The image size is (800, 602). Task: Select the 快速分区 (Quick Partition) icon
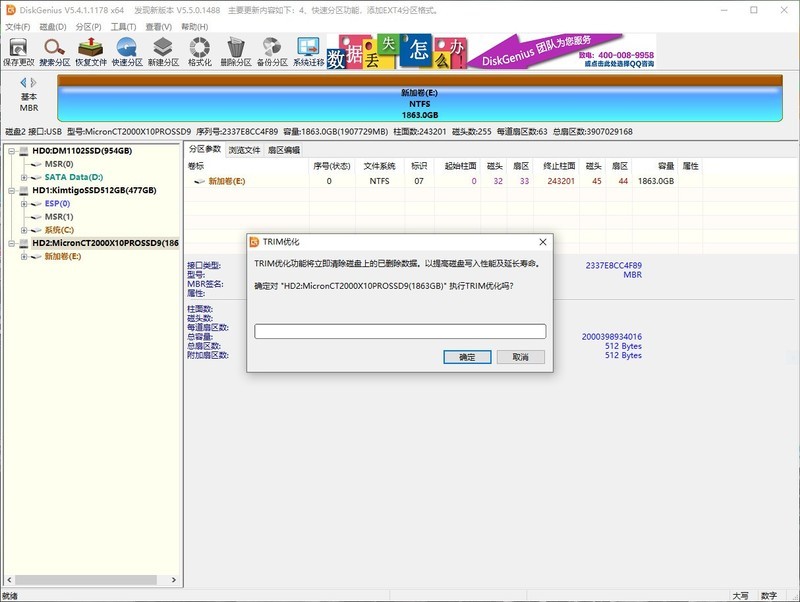coord(127,51)
